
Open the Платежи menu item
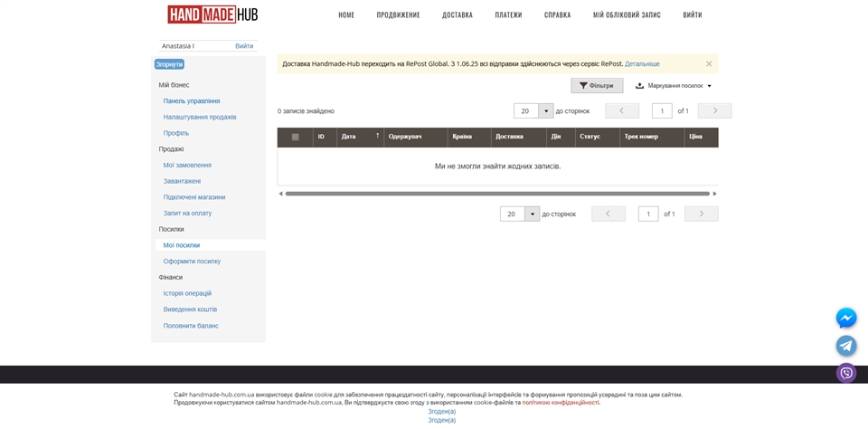pyautogui.click(x=508, y=14)
